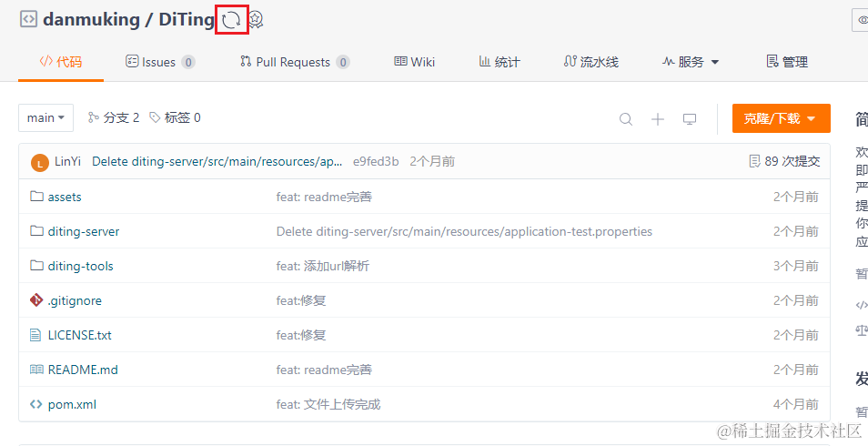Click the diting-tools folder icon
Screen dimensions: 868x446
pyautogui.click(x=36, y=266)
